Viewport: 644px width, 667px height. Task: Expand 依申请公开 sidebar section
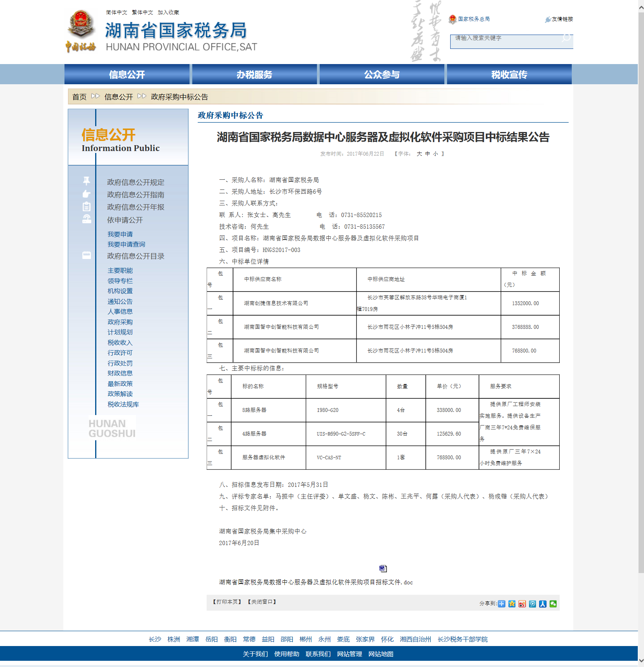tap(125, 220)
